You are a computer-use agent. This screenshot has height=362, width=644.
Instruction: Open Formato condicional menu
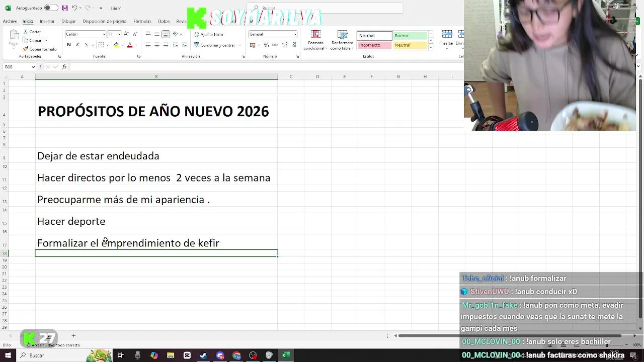point(315,40)
